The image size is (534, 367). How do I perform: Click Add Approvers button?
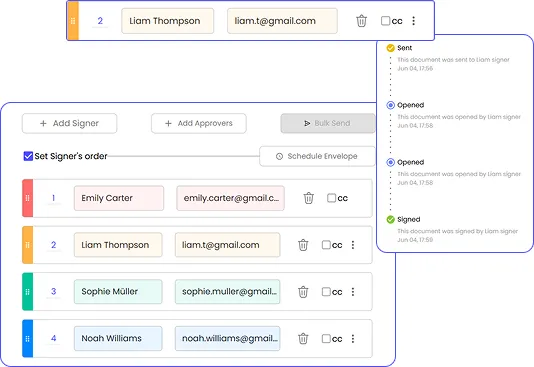[x=199, y=123]
